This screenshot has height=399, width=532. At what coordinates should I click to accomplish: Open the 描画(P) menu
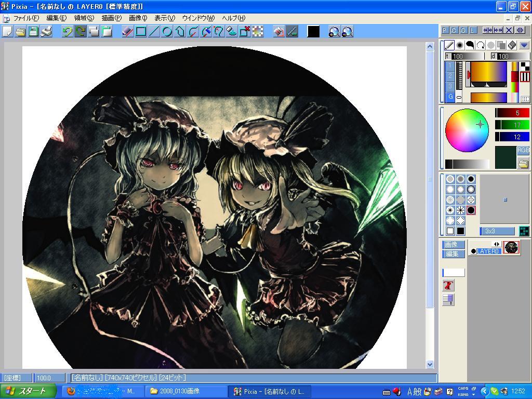pyautogui.click(x=111, y=18)
